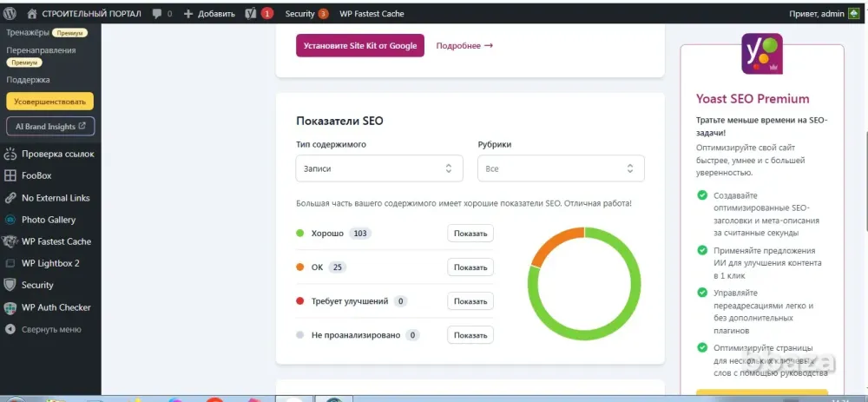Click the external link icon on AI Brand Insights
The width and height of the screenshot is (868, 402).
click(82, 126)
